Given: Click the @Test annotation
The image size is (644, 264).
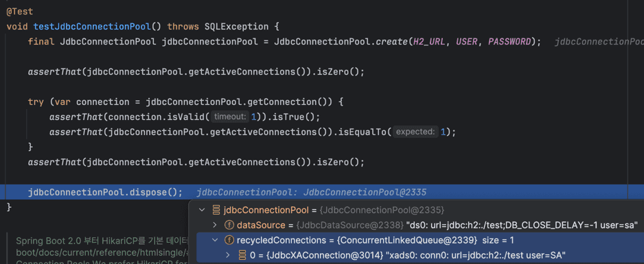Looking at the screenshot, I should pos(20,12).
